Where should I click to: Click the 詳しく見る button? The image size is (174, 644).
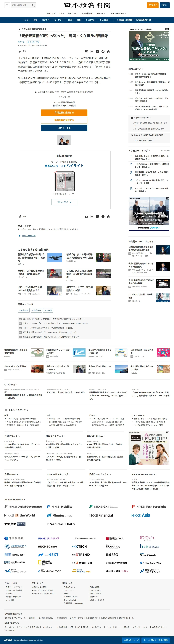(64, 202)
